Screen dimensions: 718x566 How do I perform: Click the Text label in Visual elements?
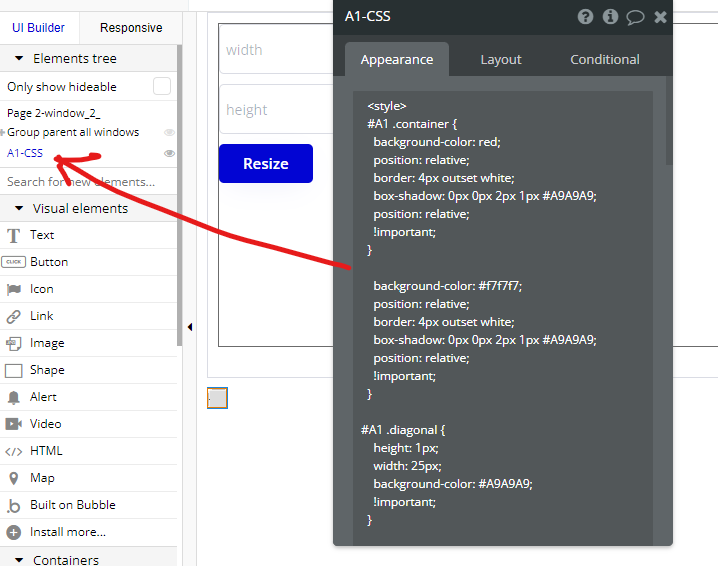(42, 235)
